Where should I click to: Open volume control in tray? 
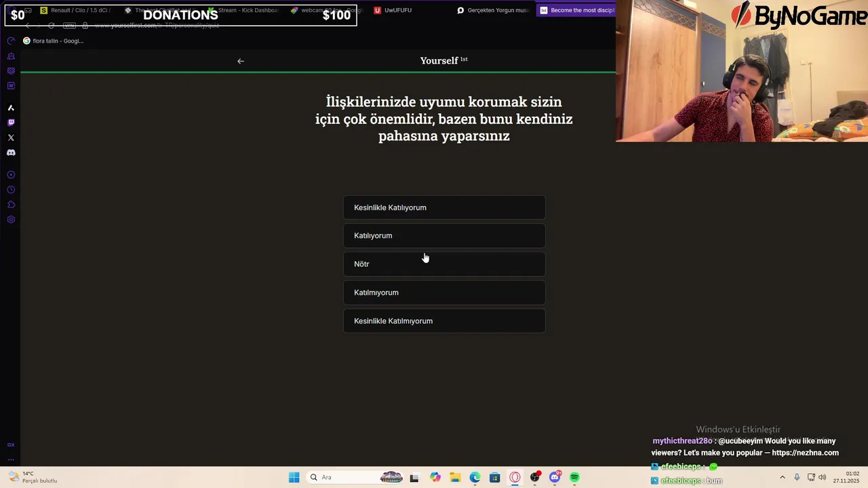point(822,477)
